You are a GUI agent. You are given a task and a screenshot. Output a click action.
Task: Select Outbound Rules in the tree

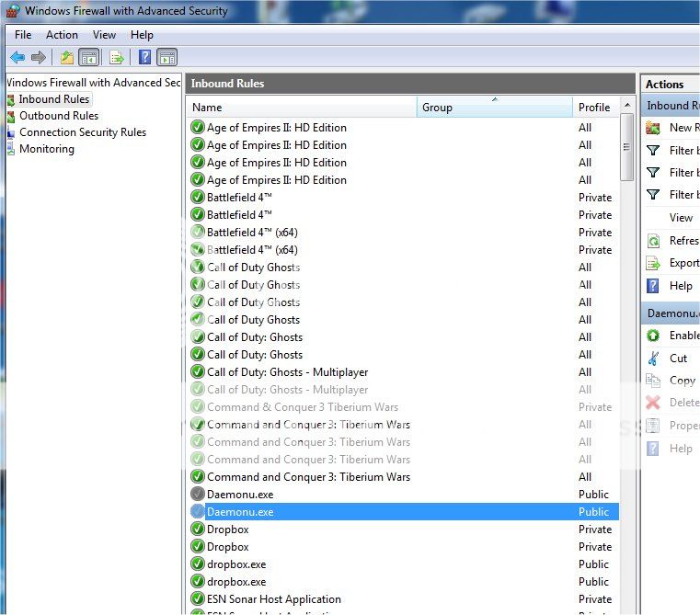59,116
